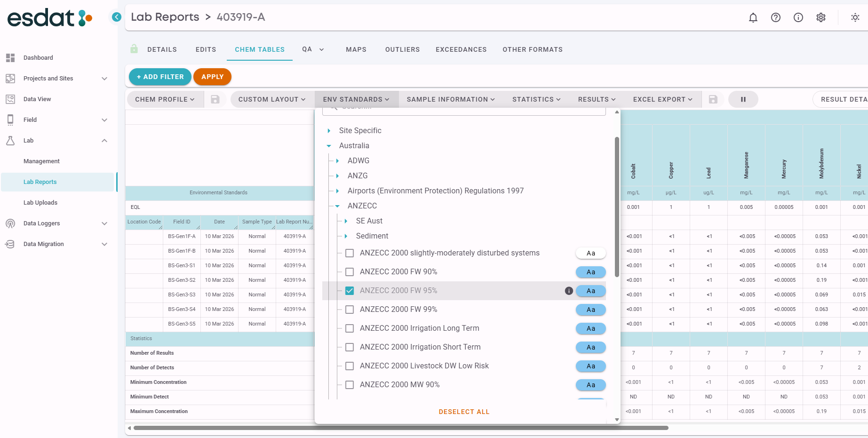This screenshot has height=438, width=868.
Task: Click Deselect All link
Action: tap(464, 412)
